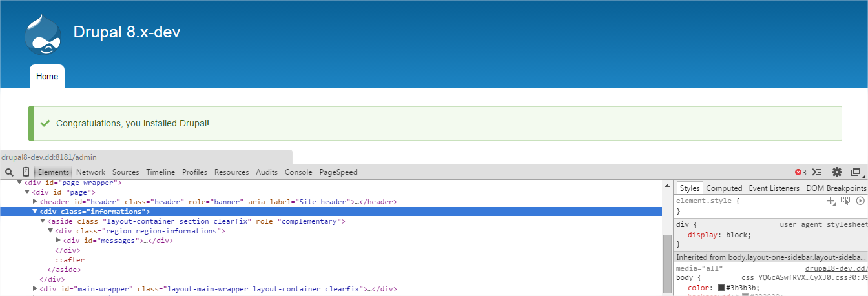This screenshot has width=868, height=296.
Task: Click the media="all" text in Styles
Action: click(x=699, y=268)
